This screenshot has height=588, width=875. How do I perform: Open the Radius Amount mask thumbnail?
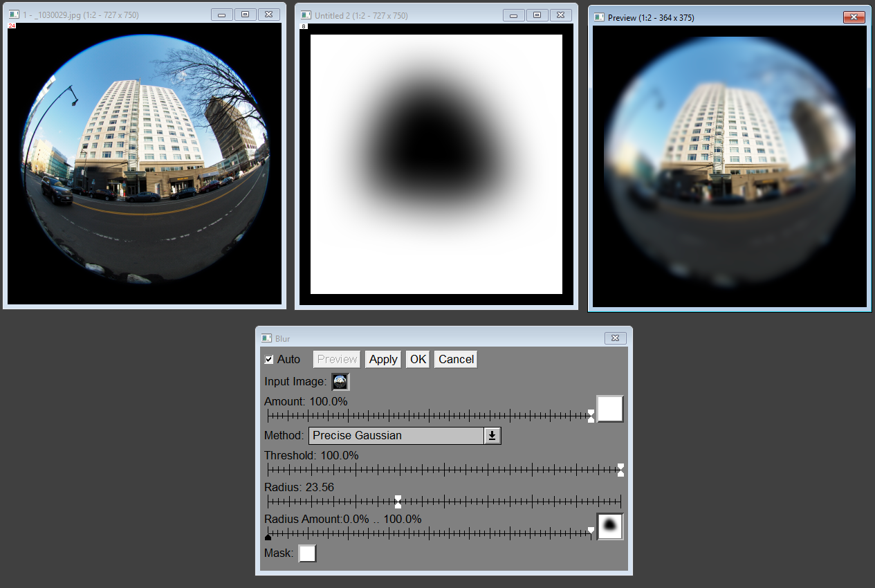(610, 526)
